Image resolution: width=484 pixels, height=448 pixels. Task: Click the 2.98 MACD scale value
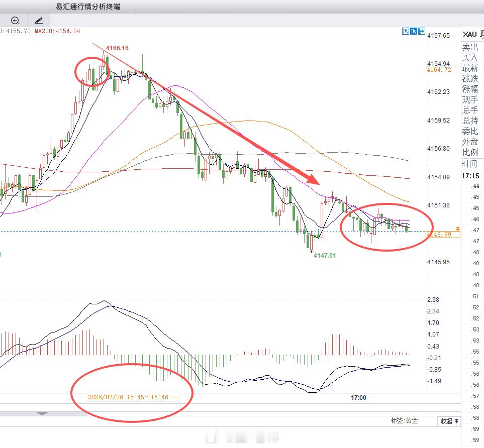(x=433, y=300)
